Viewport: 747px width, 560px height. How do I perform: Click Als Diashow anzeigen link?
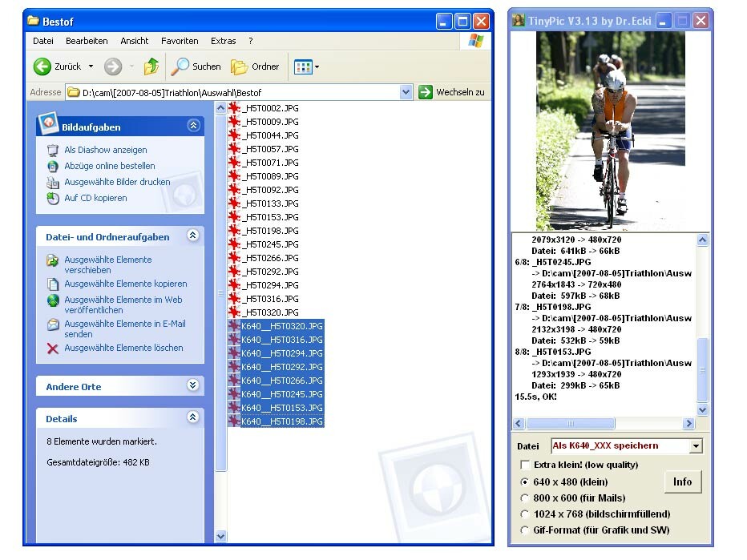[105, 150]
